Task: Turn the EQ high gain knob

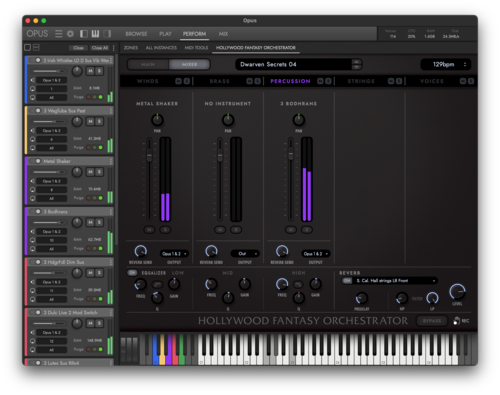Action: point(315,284)
